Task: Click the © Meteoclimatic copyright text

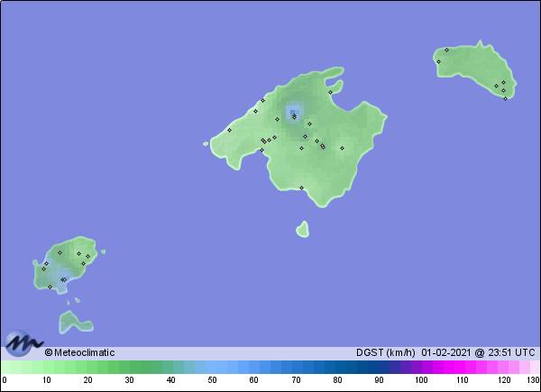Action: [x=80, y=352]
